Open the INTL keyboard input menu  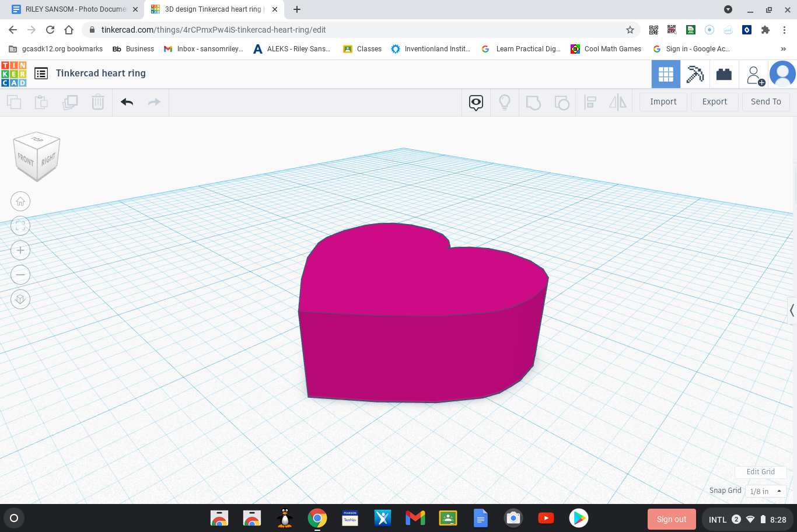(718, 519)
